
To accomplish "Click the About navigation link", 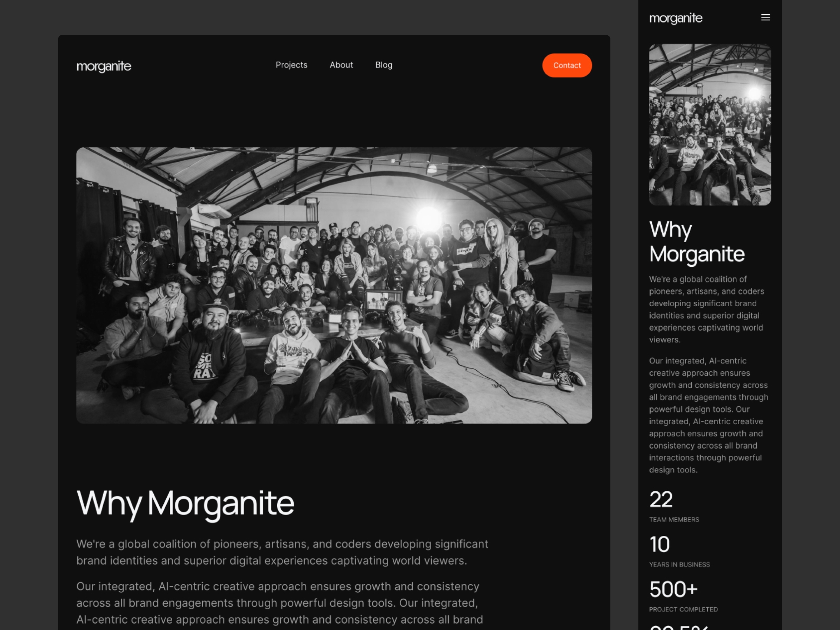I will (341, 64).
